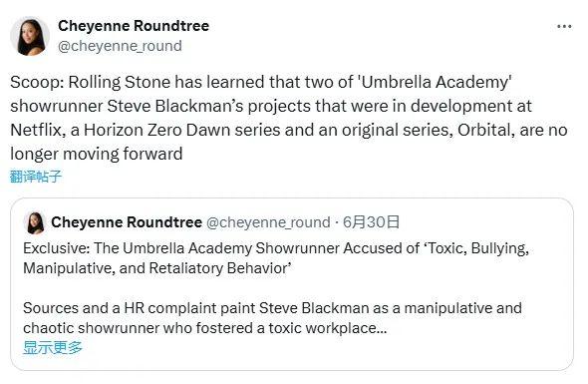Click the Cheyenne Roundtree display name at top

(x=134, y=26)
